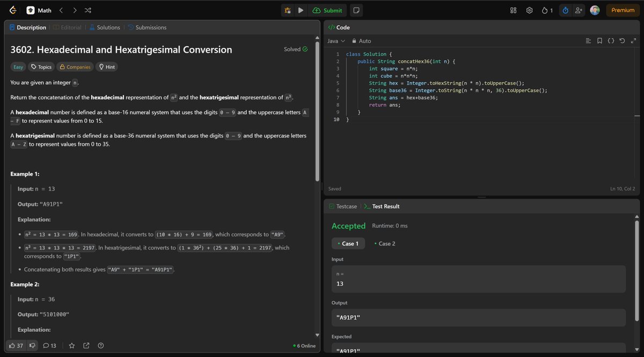
Task: Like the problem with thumbs up
Action: click(16, 346)
